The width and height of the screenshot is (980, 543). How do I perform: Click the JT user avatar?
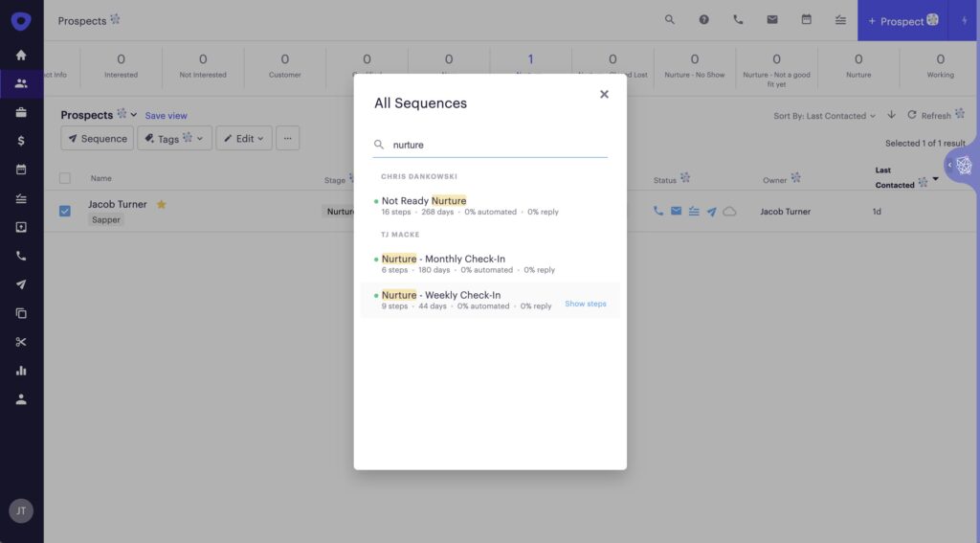tap(21, 511)
